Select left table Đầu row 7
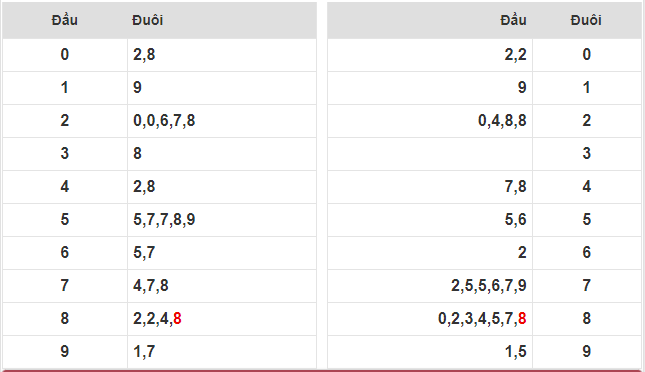Viewport: 645px width, 372px height. [x=65, y=286]
